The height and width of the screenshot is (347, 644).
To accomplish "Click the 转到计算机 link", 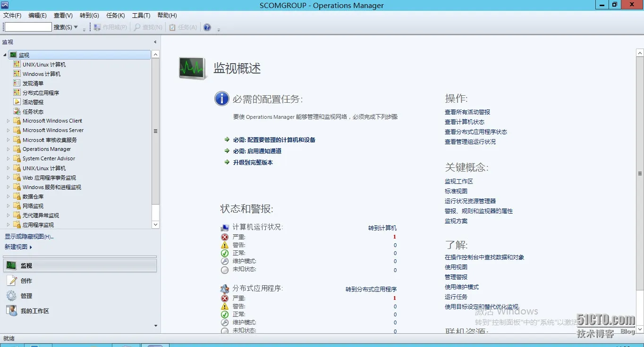I will [382, 228].
